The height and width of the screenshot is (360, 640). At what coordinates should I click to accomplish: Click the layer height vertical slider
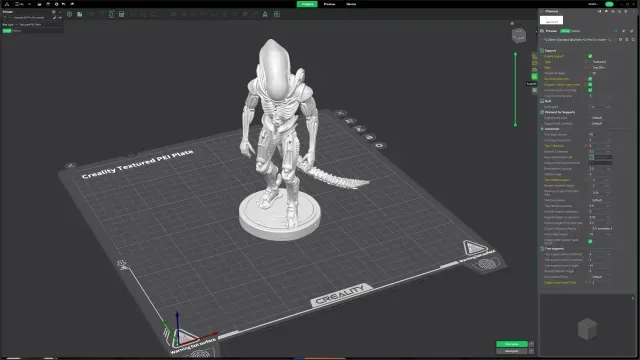click(x=516, y=89)
